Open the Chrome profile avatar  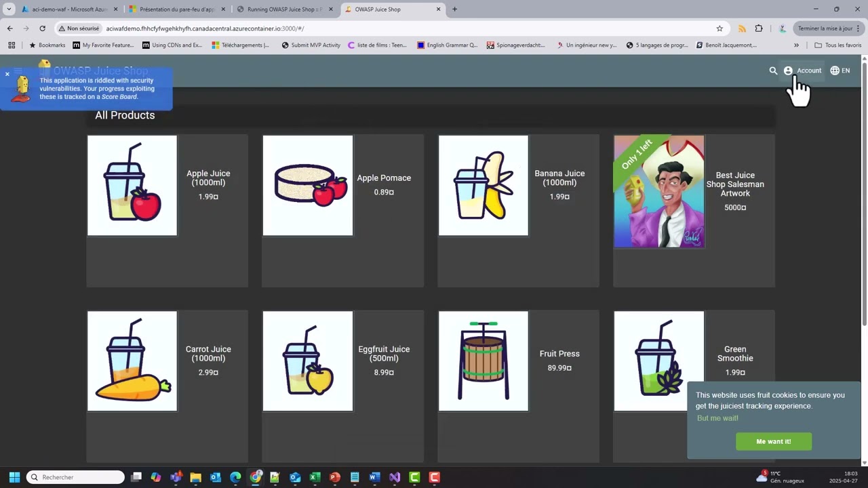point(783,28)
